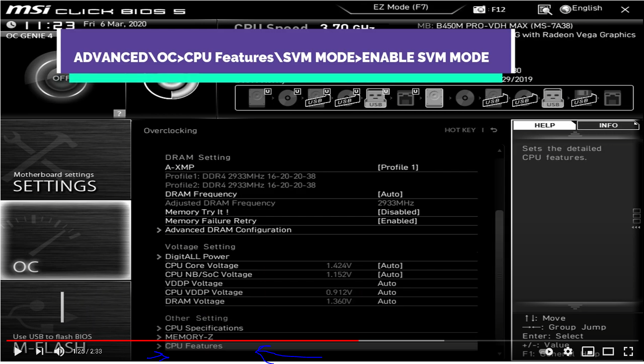Select the last legacy network boot device
This screenshot has height=364, width=644.
pyautogui.click(x=612, y=98)
